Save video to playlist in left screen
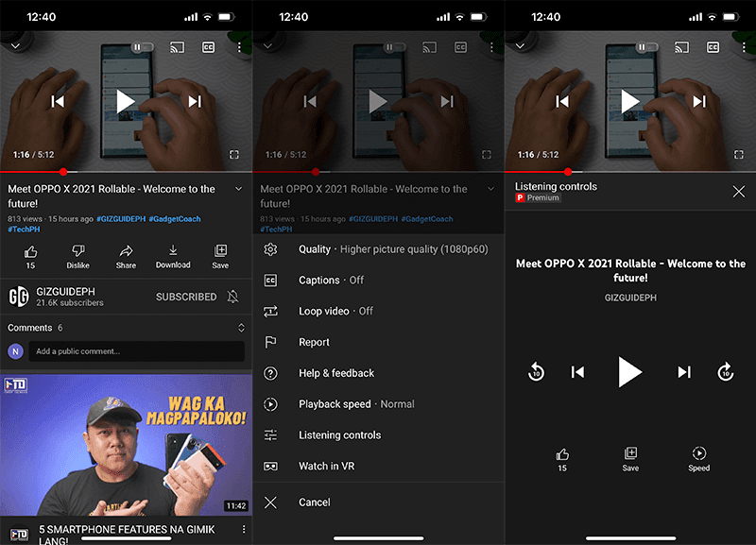Image resolution: width=756 pixels, height=545 pixels. pyautogui.click(x=220, y=257)
